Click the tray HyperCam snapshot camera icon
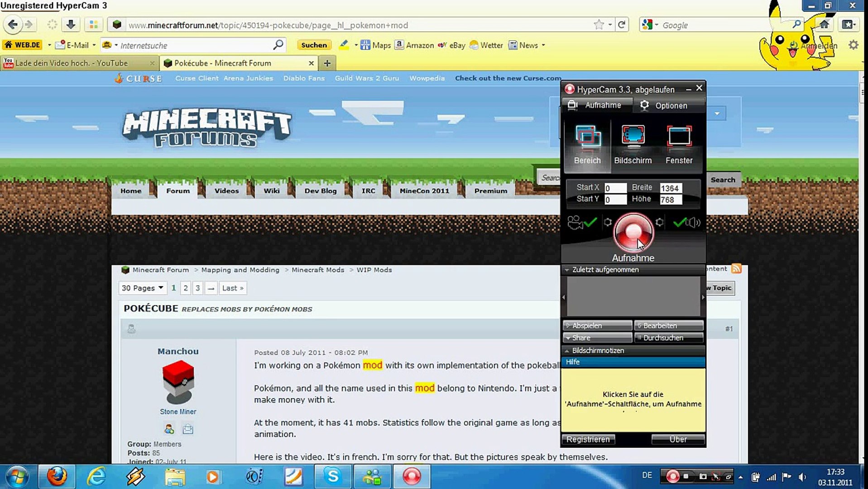Image resolution: width=868 pixels, height=489 pixels. click(703, 476)
